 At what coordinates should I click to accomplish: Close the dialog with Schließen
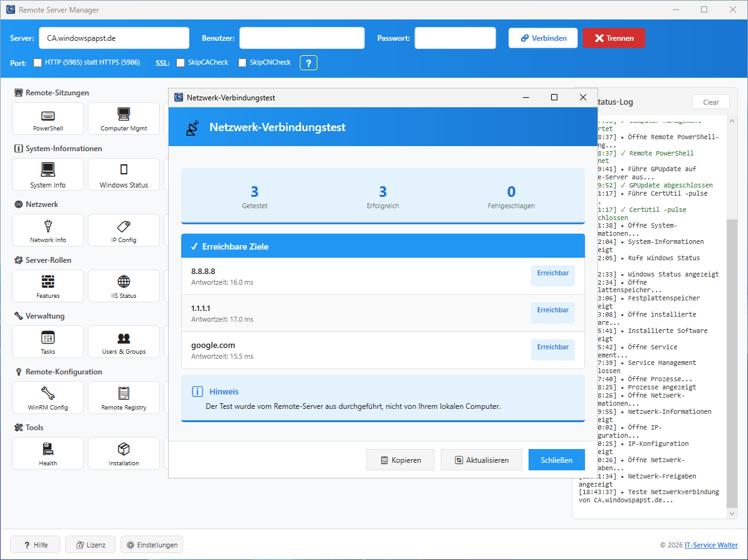pos(556,460)
